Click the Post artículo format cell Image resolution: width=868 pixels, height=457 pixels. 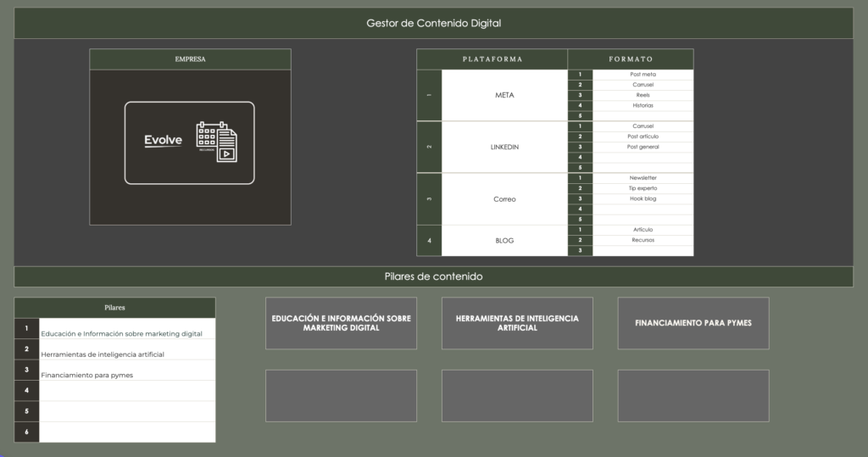[x=643, y=137]
